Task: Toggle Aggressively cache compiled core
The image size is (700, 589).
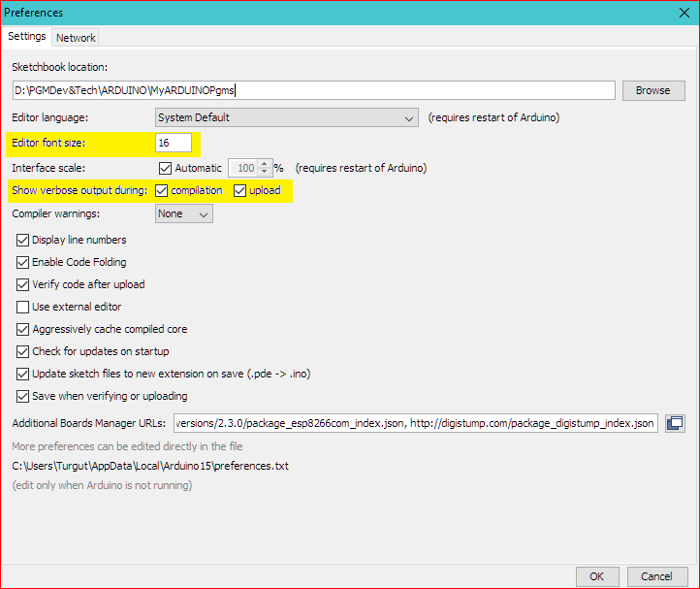Action: click(x=22, y=329)
